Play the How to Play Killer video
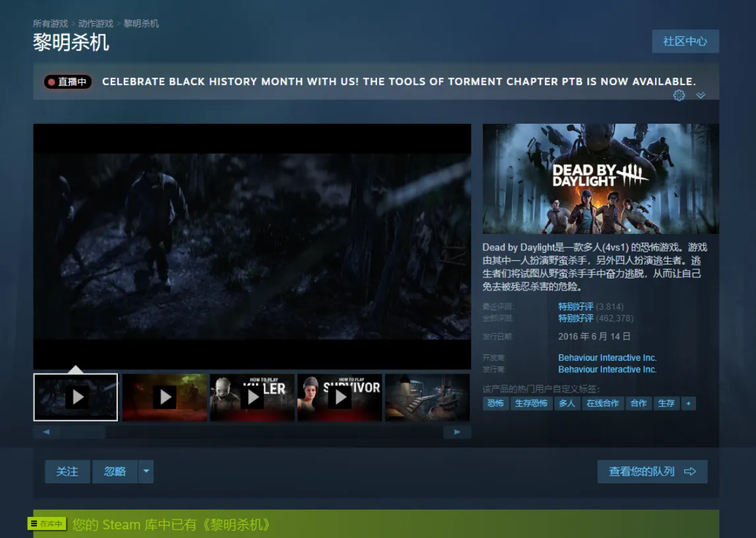Viewport: 756px width, 538px height. pos(252,397)
